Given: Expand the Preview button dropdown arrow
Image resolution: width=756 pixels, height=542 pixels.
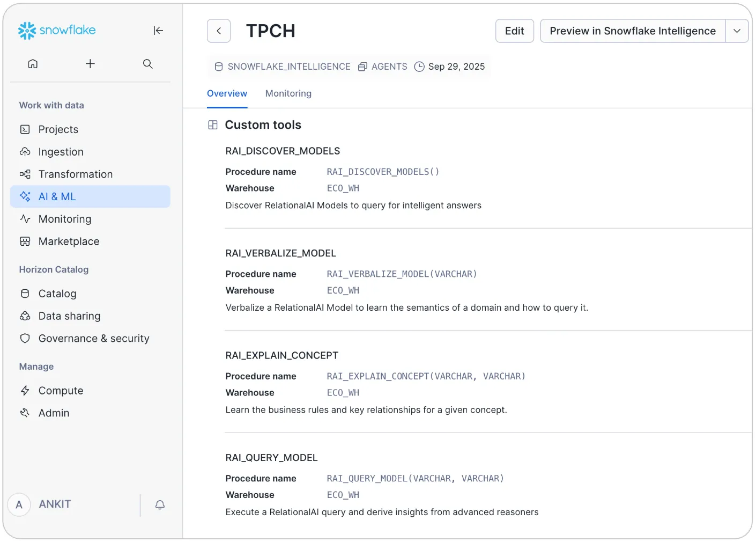Looking at the screenshot, I should (x=737, y=31).
